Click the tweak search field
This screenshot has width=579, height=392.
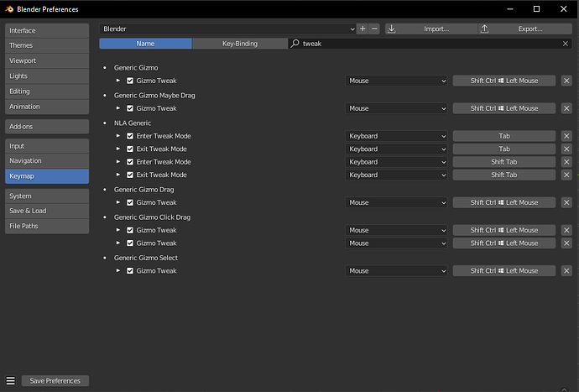coord(428,44)
